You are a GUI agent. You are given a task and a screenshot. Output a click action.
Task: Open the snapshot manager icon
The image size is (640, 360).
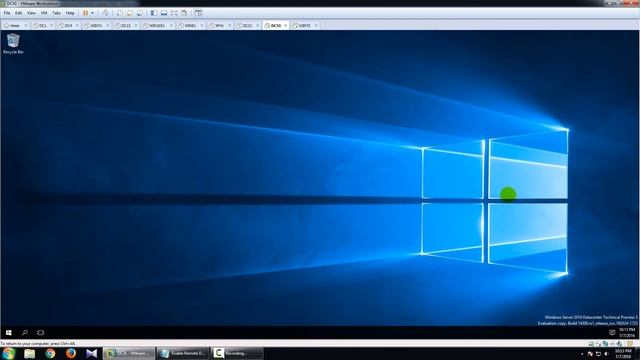click(140, 13)
